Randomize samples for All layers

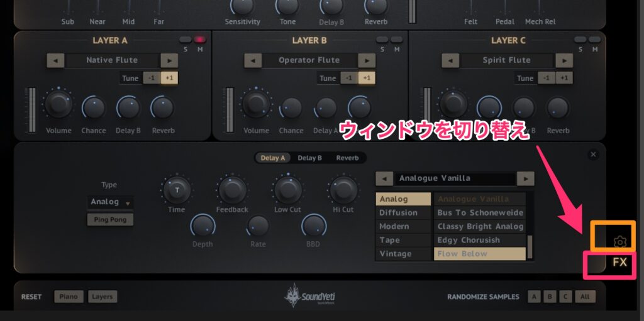coord(585,297)
